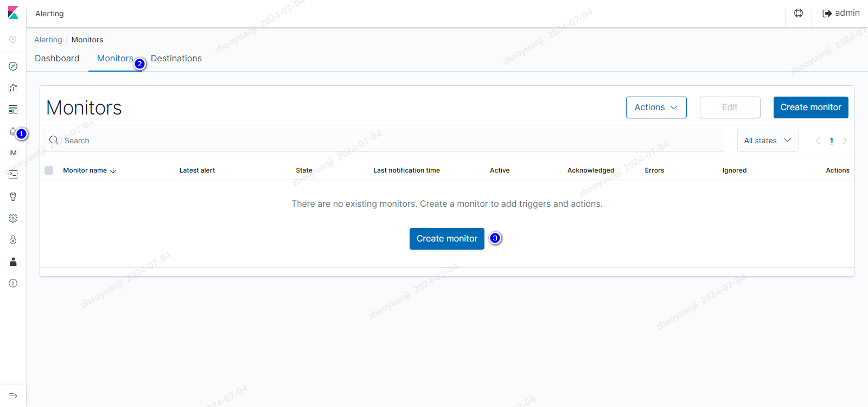Open the All states filter dropdown

[768, 141]
